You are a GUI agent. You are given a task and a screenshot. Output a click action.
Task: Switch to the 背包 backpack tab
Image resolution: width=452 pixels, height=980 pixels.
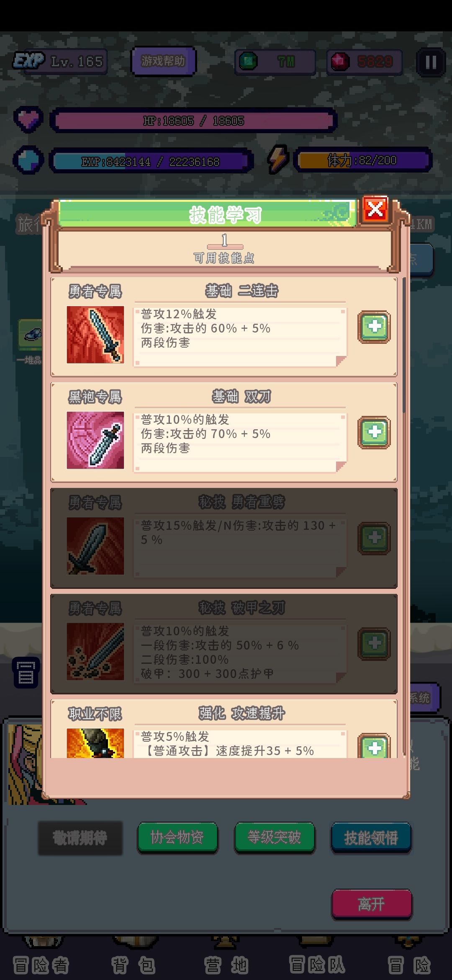tap(134, 965)
